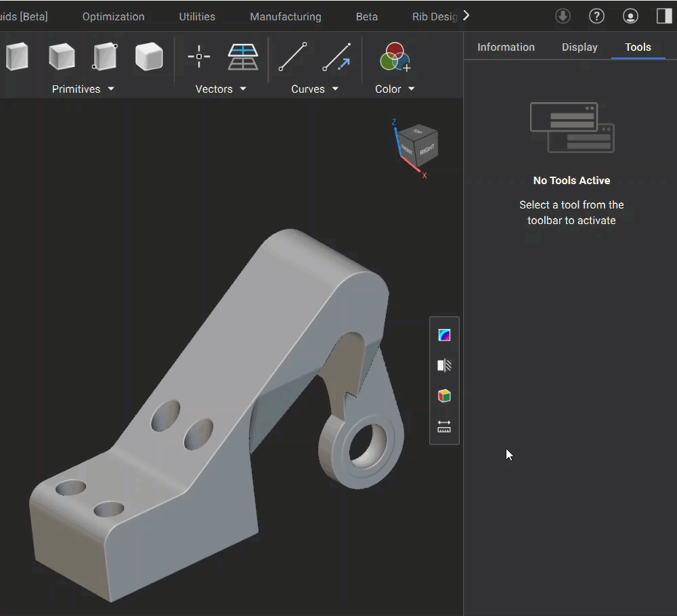Toggle the multicolor cube display icon
The width and height of the screenshot is (677, 616).
point(444,396)
